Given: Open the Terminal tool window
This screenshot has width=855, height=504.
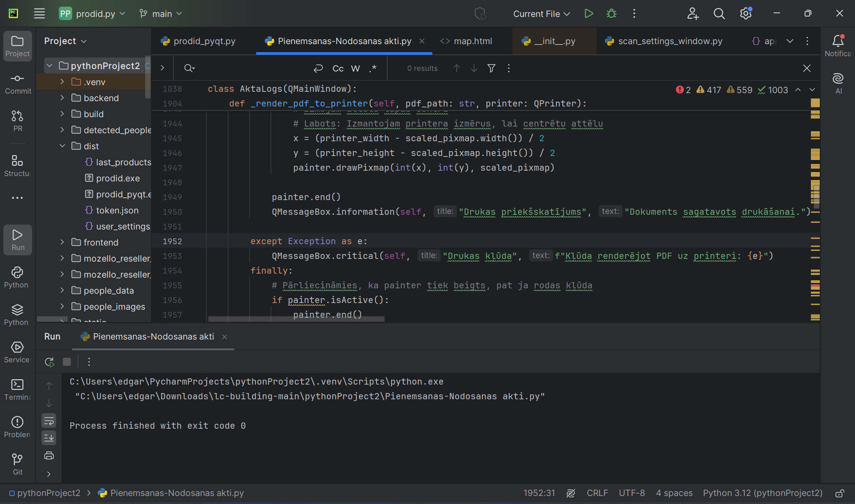Looking at the screenshot, I should 17,389.
